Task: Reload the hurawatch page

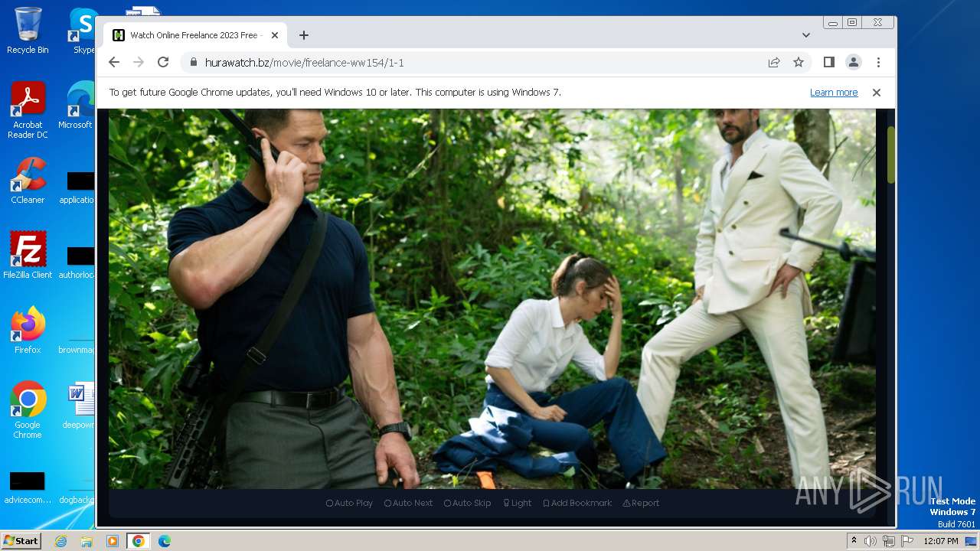Action: pos(163,63)
